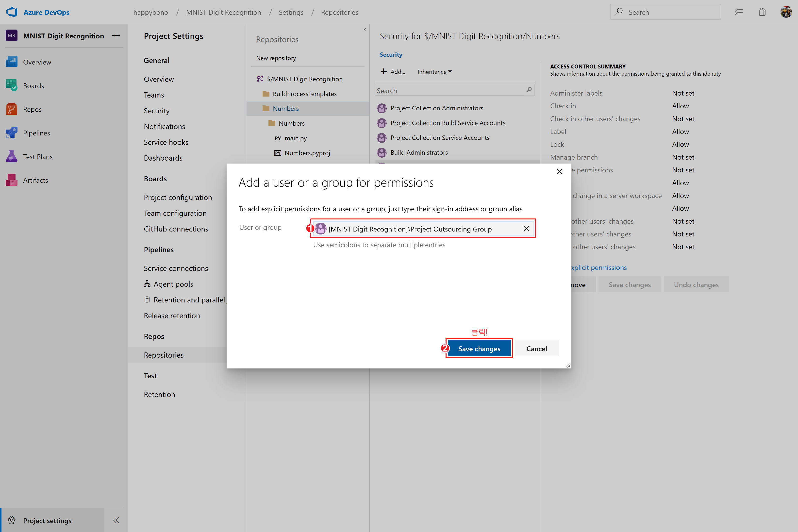
Task: Click the search field in the permissions panel
Action: [x=451, y=90]
